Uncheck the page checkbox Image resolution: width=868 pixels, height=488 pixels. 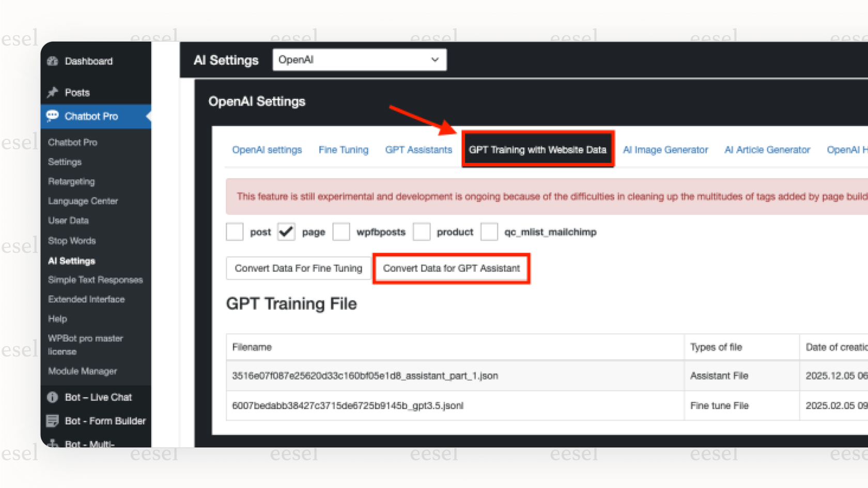coord(286,232)
